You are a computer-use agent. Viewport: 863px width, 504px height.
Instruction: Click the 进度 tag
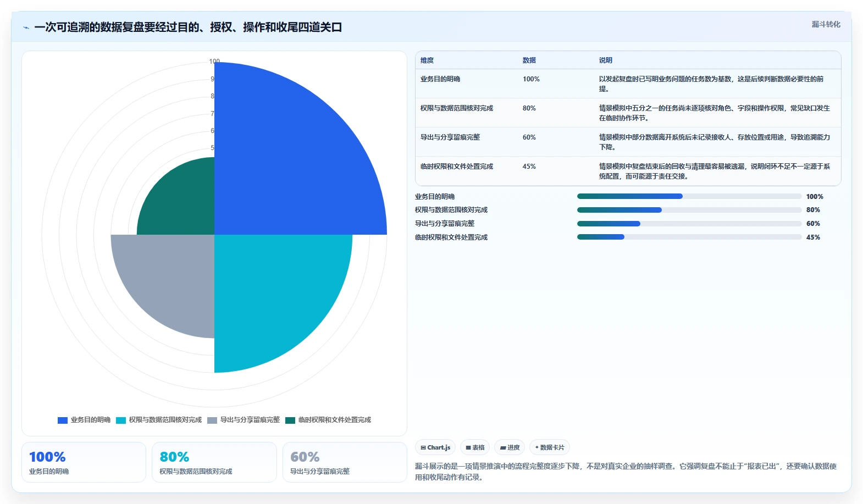[x=510, y=447]
